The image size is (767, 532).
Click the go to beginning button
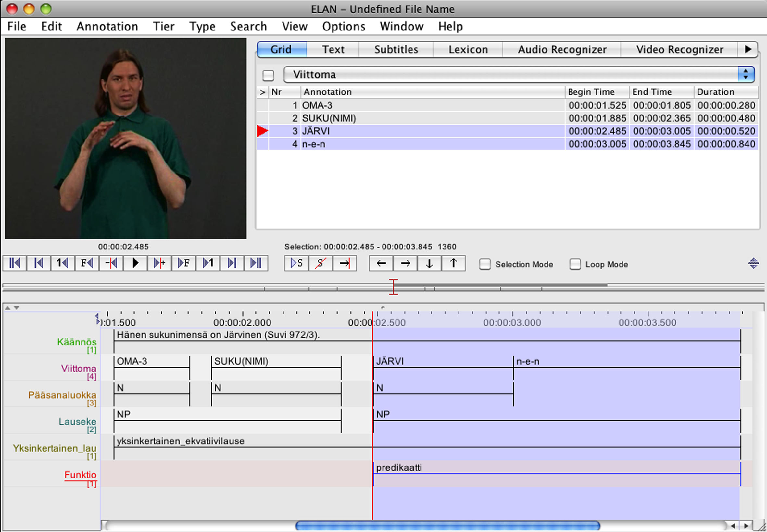(15, 264)
